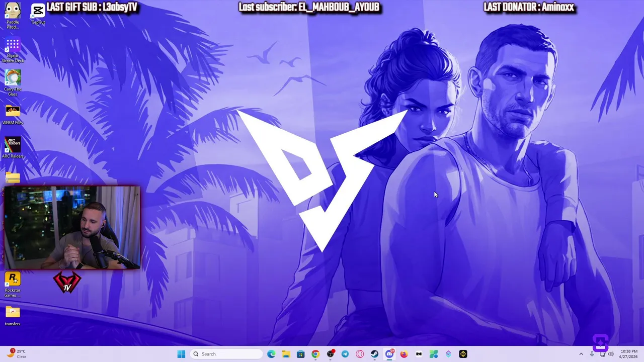Open File Explorer from the taskbar
Viewport: 644px width, 362px height.
coord(286,354)
